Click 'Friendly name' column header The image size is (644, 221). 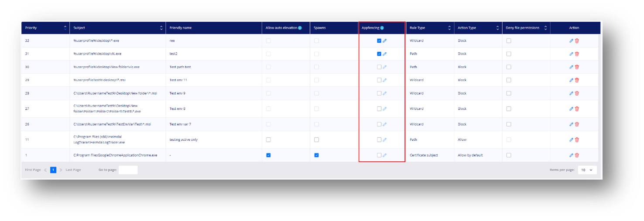181,28
